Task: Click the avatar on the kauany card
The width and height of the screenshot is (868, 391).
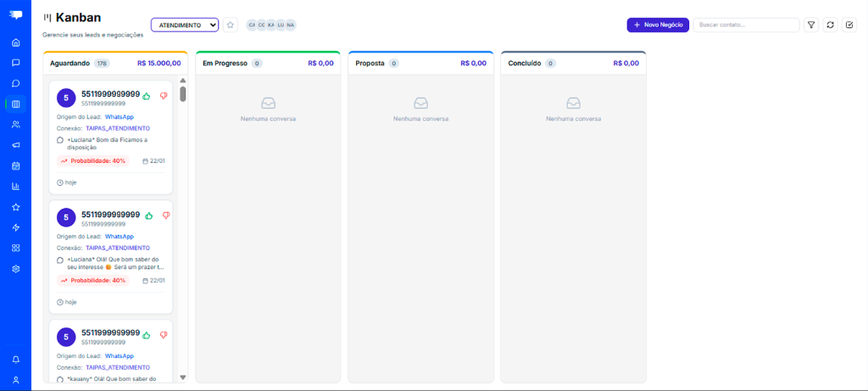Action: click(66, 338)
